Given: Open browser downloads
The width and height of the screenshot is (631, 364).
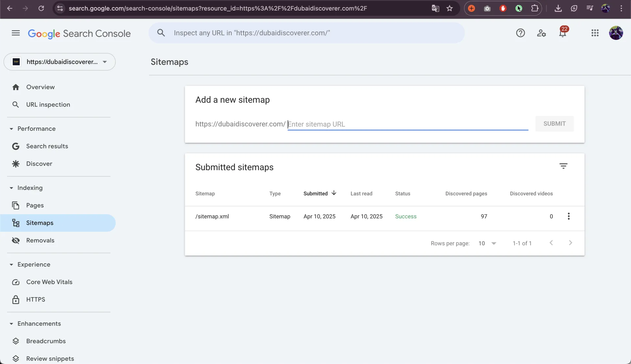Looking at the screenshot, I should [558, 8].
